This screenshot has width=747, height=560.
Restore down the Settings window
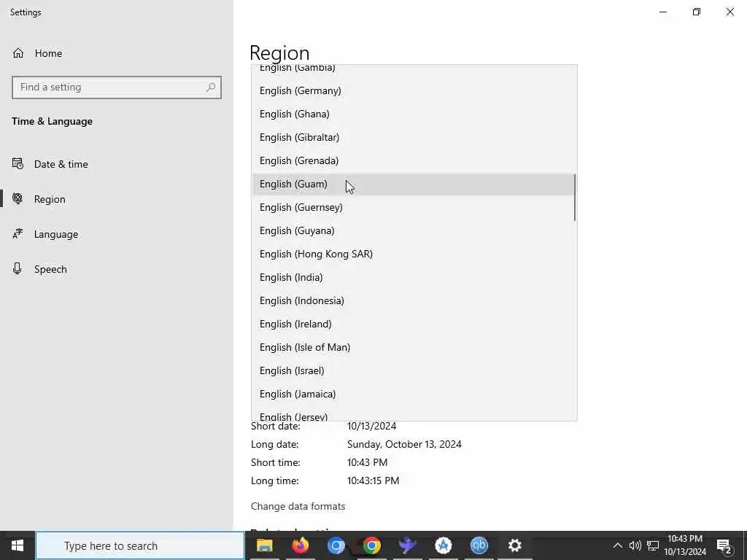(x=697, y=12)
